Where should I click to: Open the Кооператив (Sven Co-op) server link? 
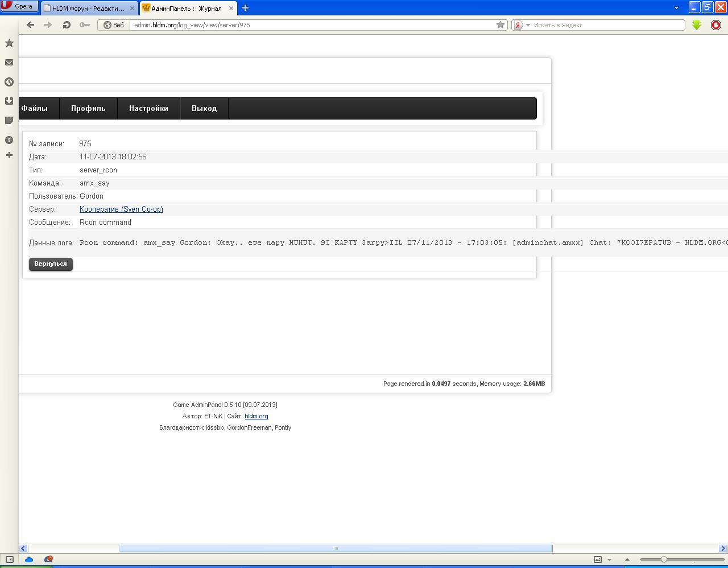click(x=121, y=209)
